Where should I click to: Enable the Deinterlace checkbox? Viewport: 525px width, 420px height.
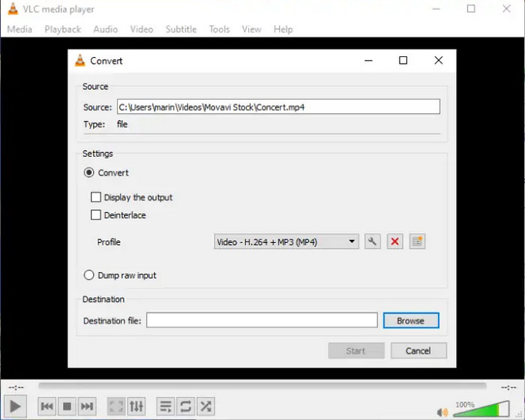[x=96, y=214]
